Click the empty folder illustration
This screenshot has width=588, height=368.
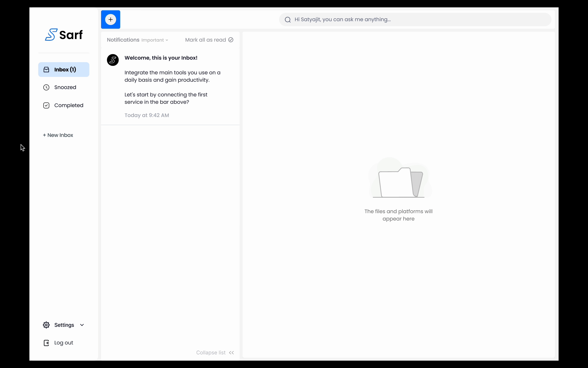click(x=400, y=178)
